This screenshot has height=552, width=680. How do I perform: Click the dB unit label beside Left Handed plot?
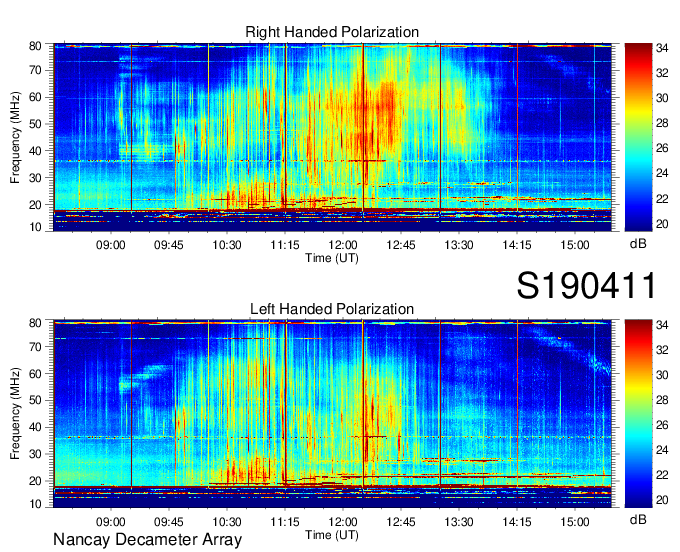point(638,519)
